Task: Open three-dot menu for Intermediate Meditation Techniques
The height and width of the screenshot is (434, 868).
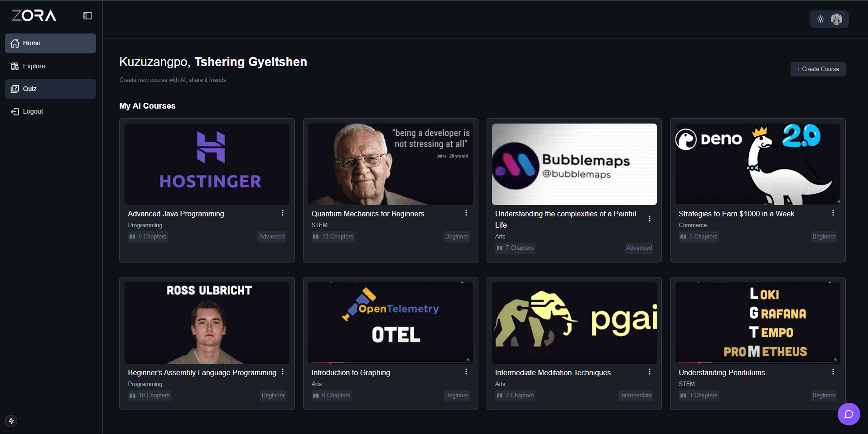Action: (650, 372)
